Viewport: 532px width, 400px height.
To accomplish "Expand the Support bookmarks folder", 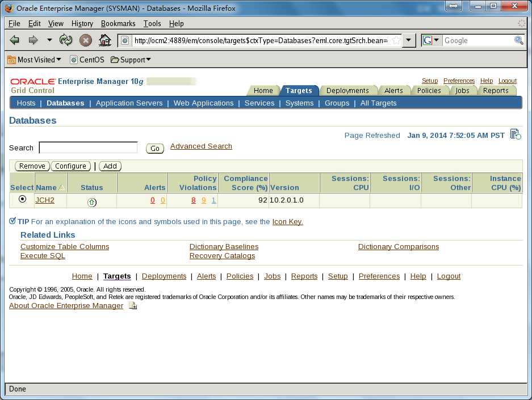I will (131, 60).
